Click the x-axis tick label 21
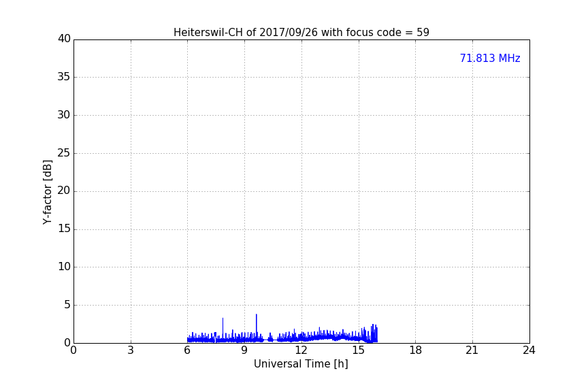Screen dimensions: 588x392 click(x=472, y=350)
